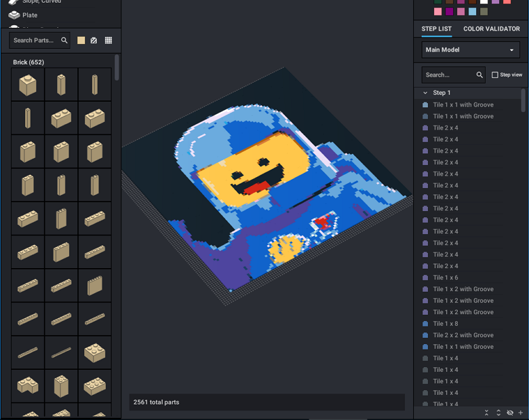Click the part icon beside Tile 1 x 8

click(x=425, y=324)
